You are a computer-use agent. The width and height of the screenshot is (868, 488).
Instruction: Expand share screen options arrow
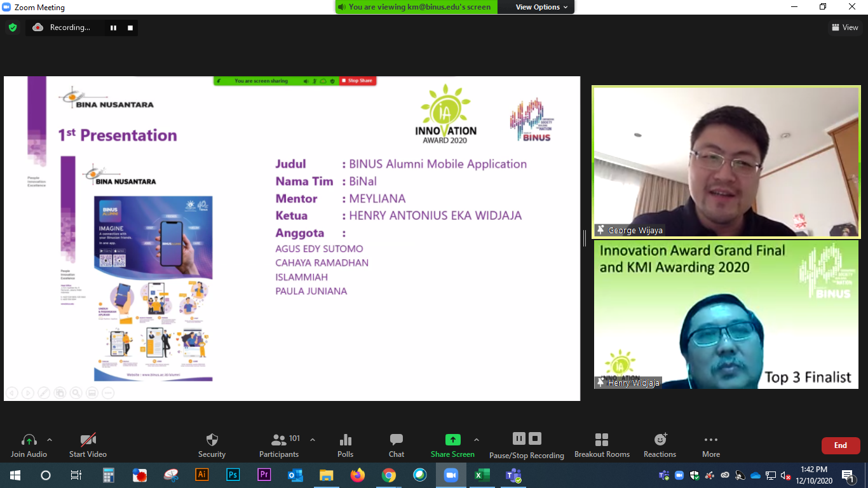(x=477, y=440)
